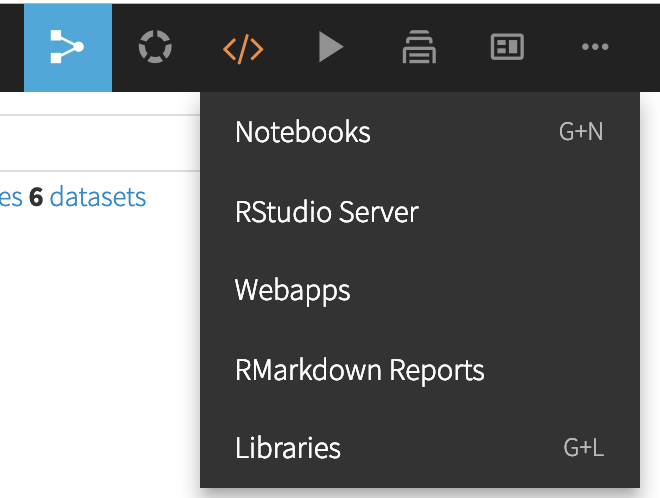Select RMarkdown Reports menu entry
Screen dimensions: 660x498
tap(420, 370)
